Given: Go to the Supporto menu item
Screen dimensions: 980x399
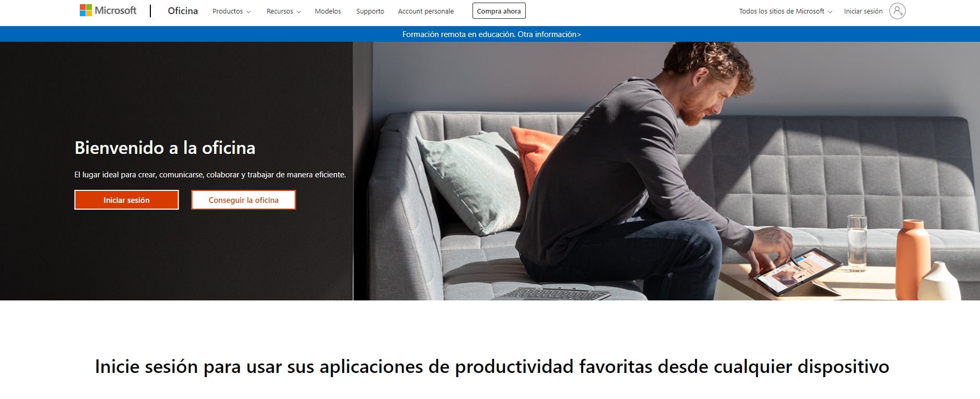Looking at the screenshot, I should coord(370,11).
